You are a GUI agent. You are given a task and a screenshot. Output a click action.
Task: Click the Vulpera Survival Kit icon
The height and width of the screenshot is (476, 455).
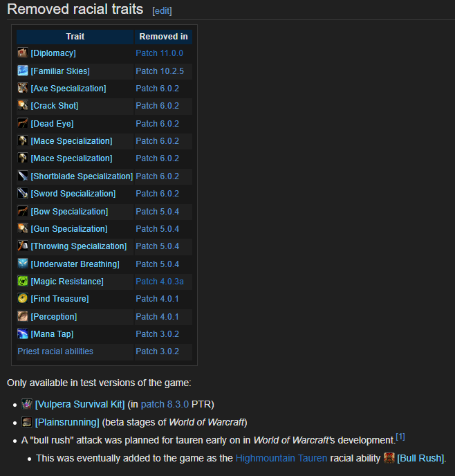pos(27,404)
